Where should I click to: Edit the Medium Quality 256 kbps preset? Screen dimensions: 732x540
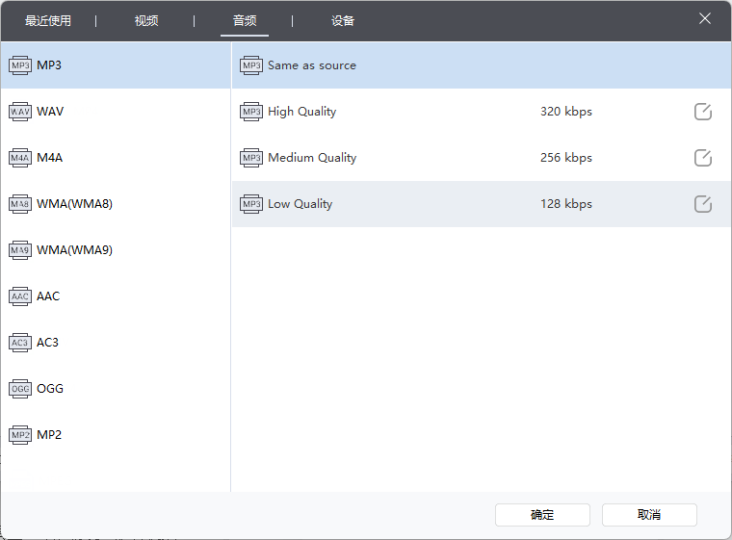click(x=703, y=158)
